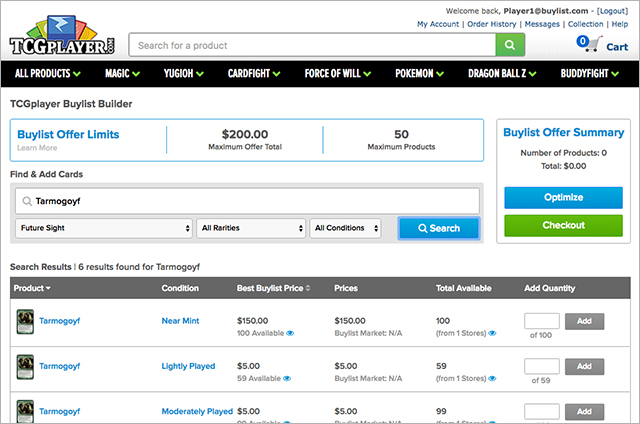Expand the Force of Will menu
640x424 pixels.
tap(338, 73)
